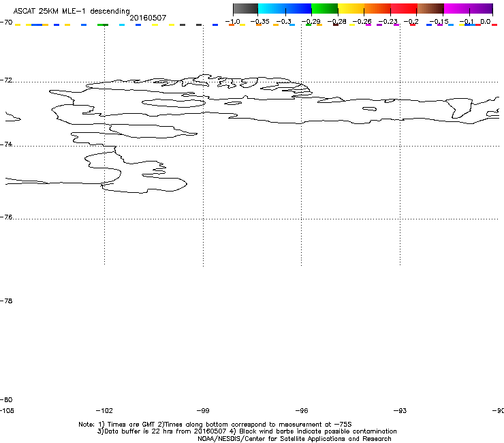Select the longitude label -96
Viewport: 504px width, 443px height.
pos(302,410)
